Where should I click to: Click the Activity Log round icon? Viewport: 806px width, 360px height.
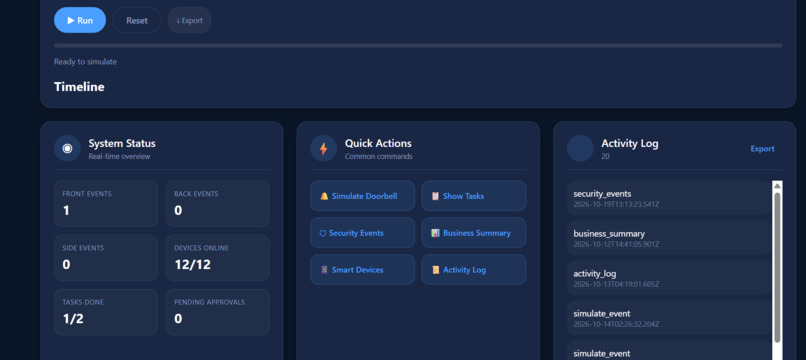(x=580, y=149)
